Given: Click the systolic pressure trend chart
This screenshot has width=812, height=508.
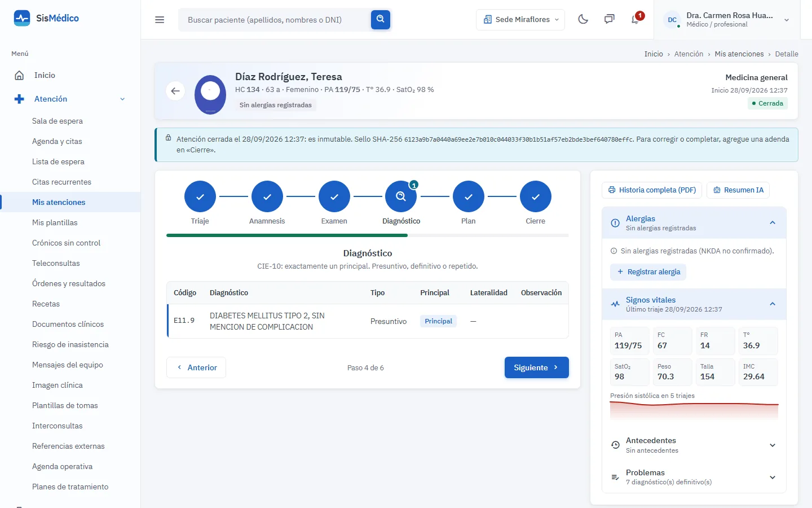Looking at the screenshot, I should [x=694, y=410].
